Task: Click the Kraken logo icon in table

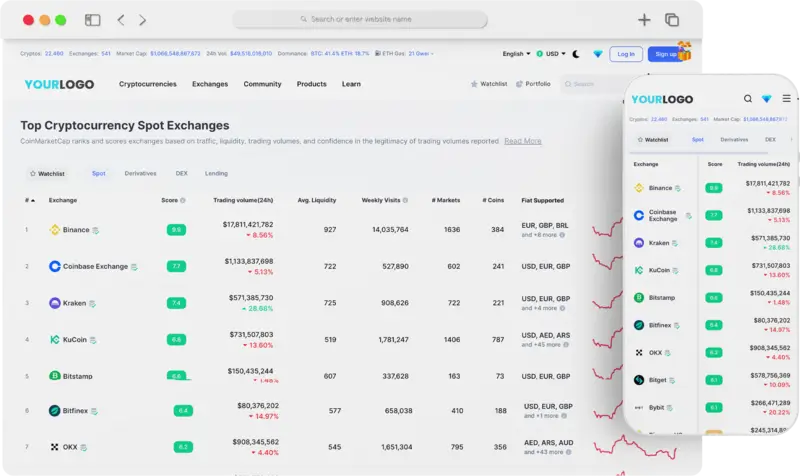Action: [x=55, y=303]
